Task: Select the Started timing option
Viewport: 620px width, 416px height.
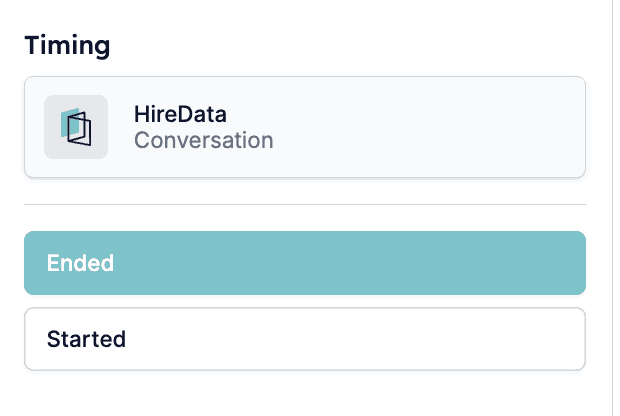Action: [305, 339]
